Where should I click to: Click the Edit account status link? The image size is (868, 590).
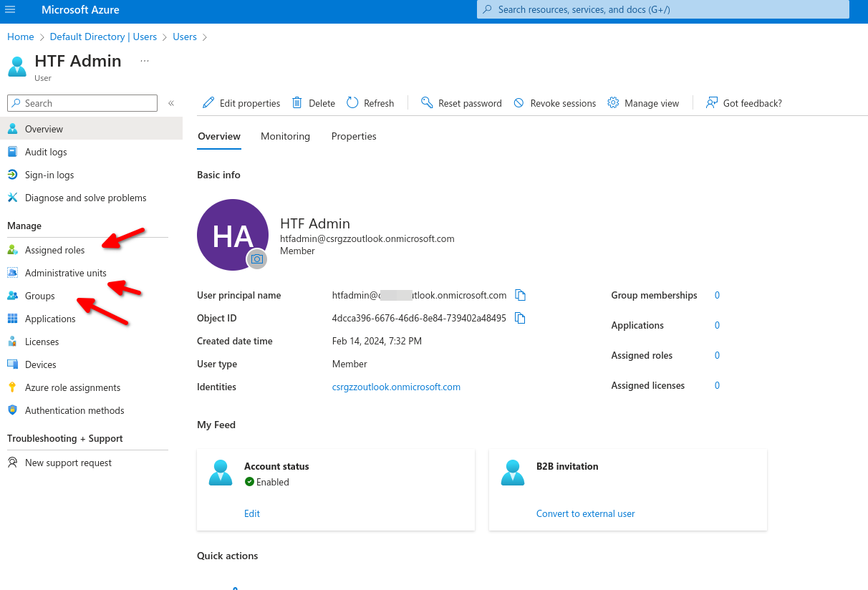click(252, 513)
